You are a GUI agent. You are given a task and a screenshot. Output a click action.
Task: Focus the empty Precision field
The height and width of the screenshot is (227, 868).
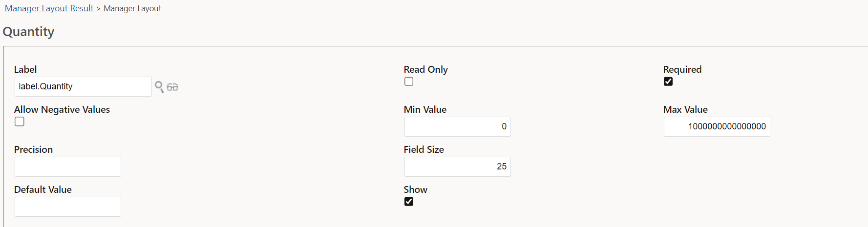coord(68,166)
